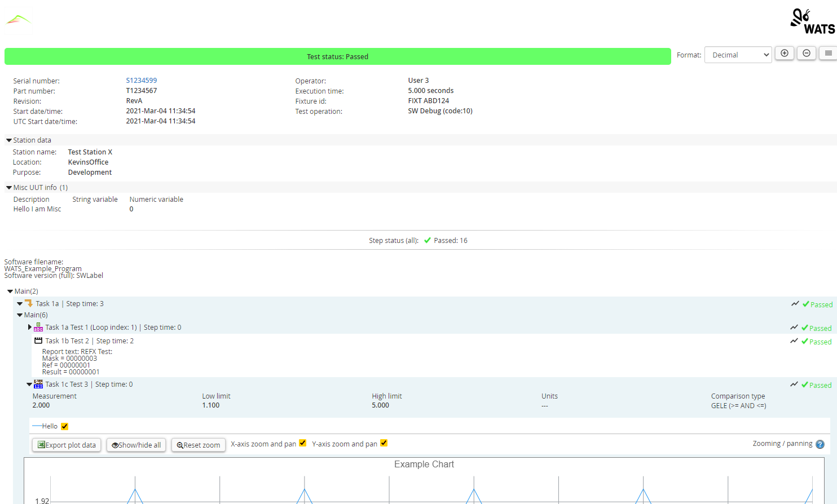The width and height of the screenshot is (837, 504).
Task: Open the S1234599 serial number link
Action: click(x=141, y=80)
